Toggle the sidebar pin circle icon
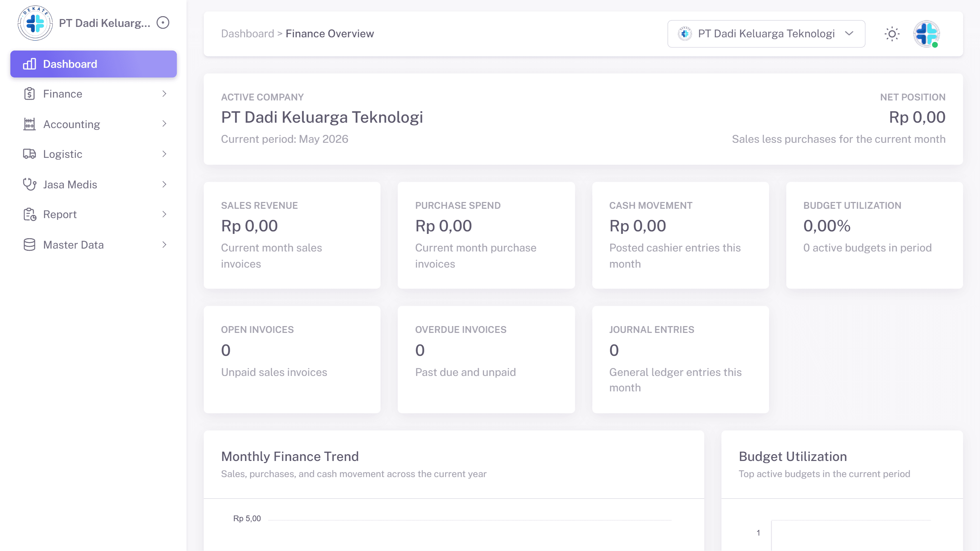This screenshot has width=980, height=551. coord(163,23)
